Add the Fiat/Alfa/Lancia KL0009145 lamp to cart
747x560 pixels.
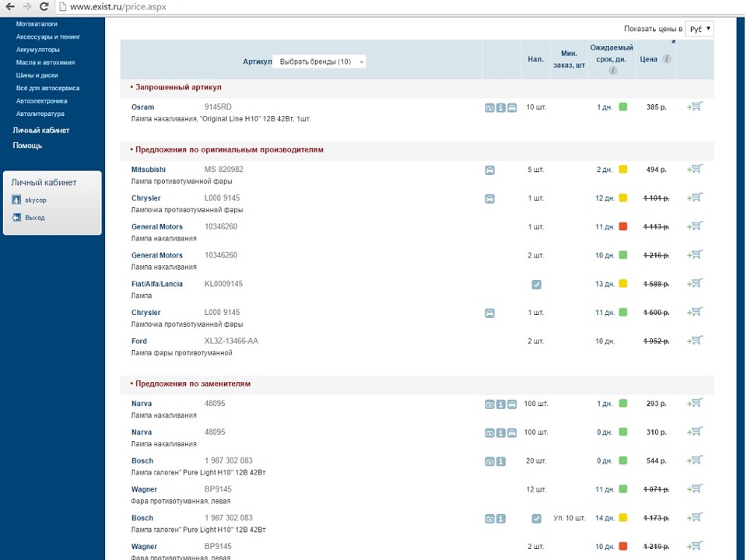[695, 283]
